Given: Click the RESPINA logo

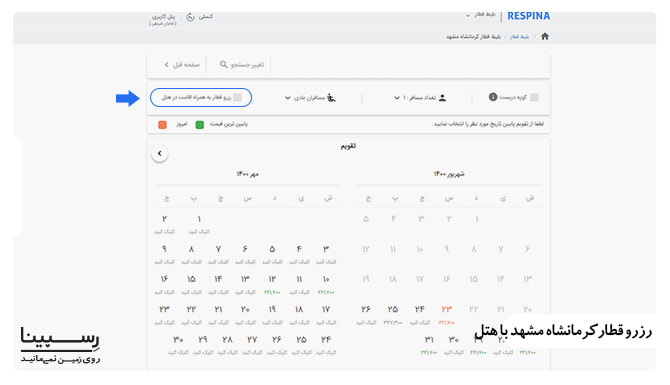Looking at the screenshot, I should 528,16.
